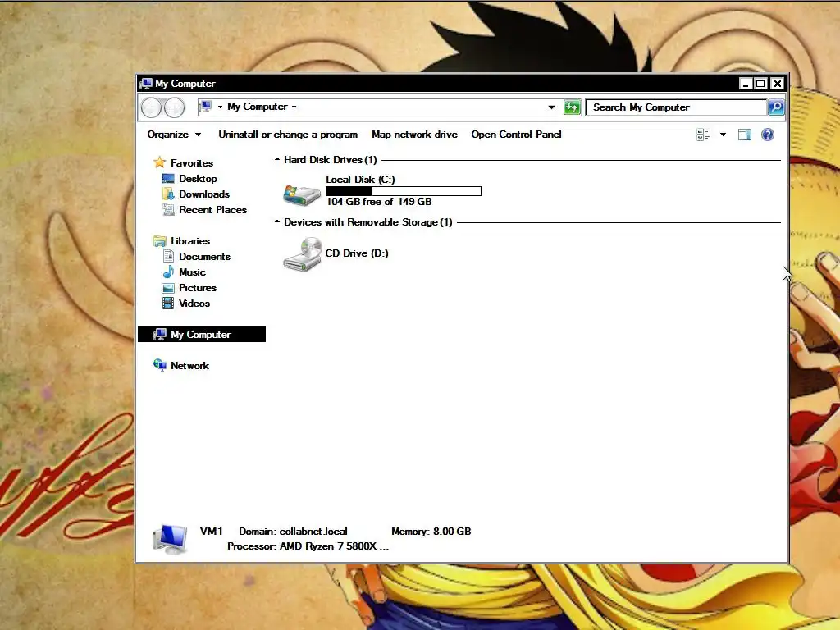Open the Change your view icon

703,135
